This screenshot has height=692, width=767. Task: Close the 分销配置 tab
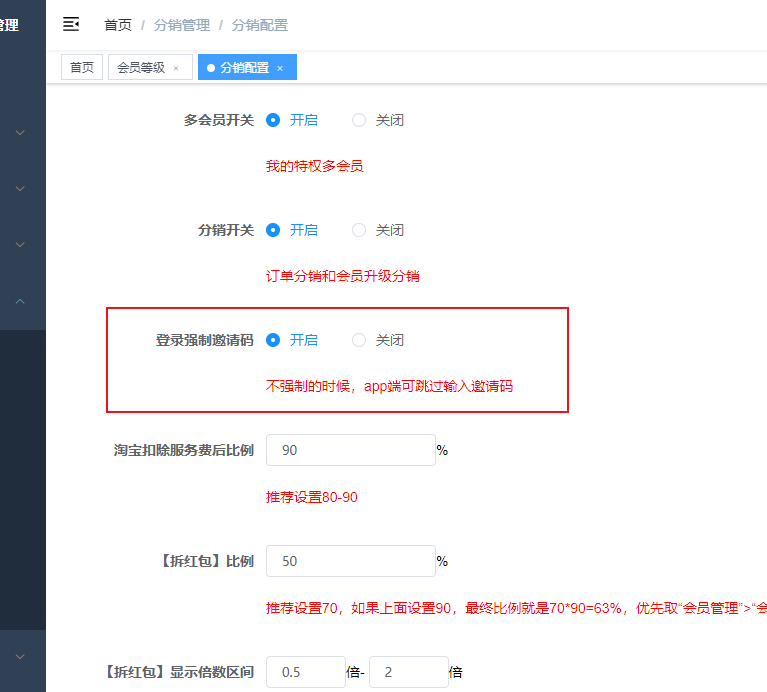[x=280, y=68]
